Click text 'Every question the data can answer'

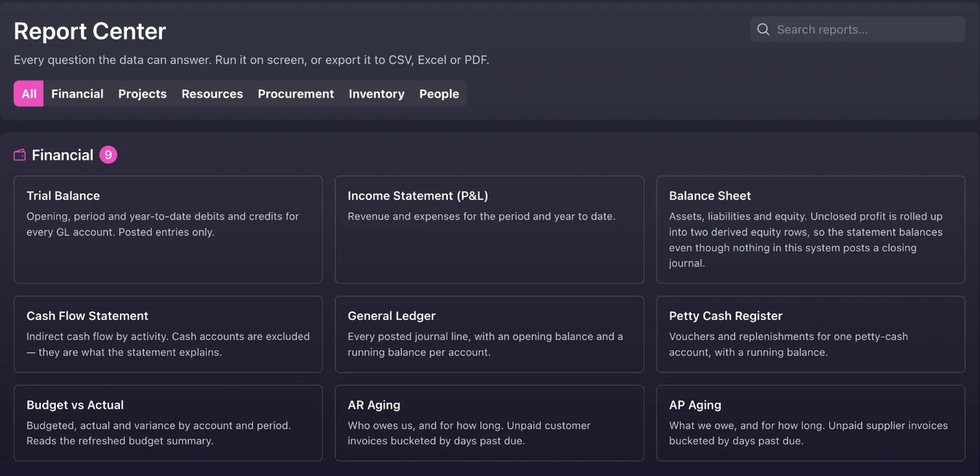coord(112,60)
